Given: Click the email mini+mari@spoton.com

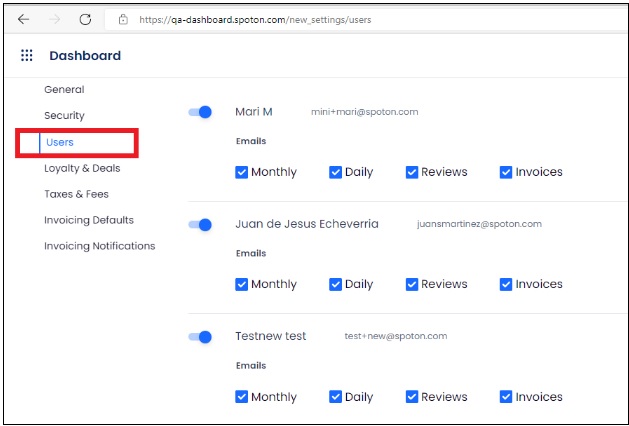Looking at the screenshot, I should click(x=365, y=112).
